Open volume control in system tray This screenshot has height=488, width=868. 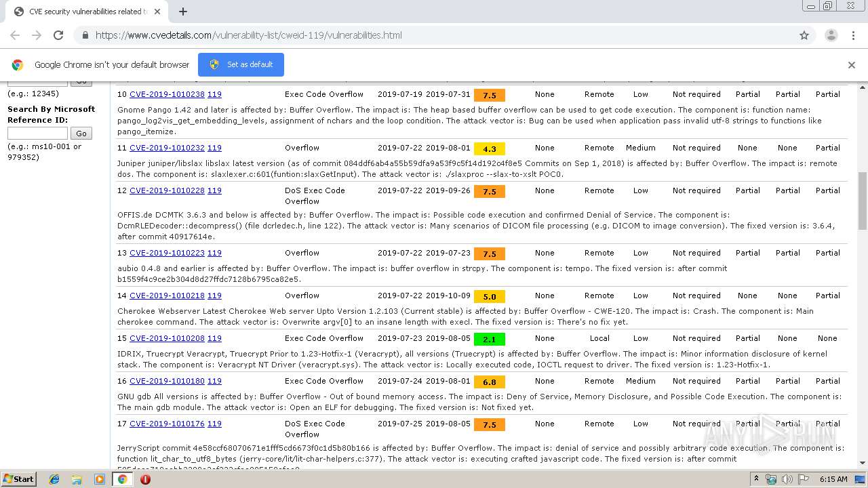point(787,479)
